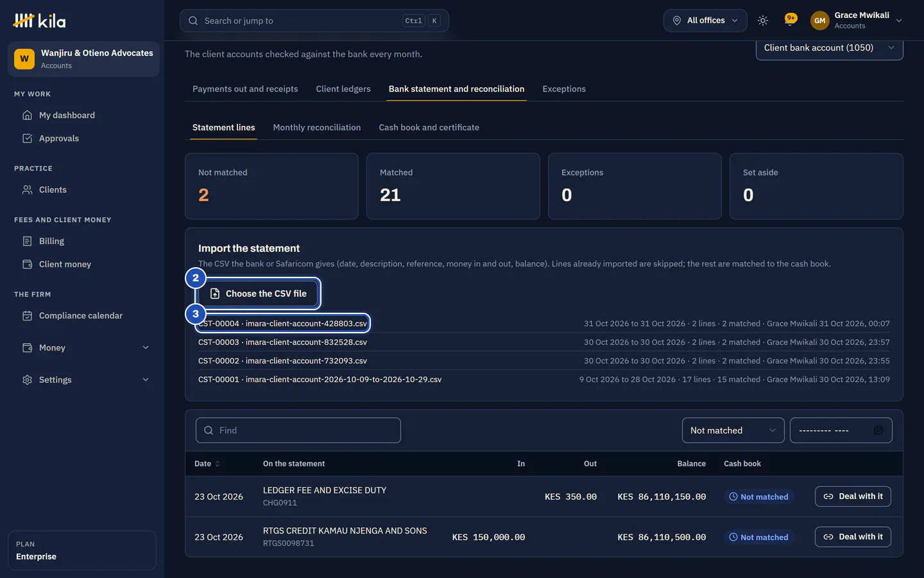Open Grace Mwikali account menu
The image size is (924, 578).
tap(857, 21)
